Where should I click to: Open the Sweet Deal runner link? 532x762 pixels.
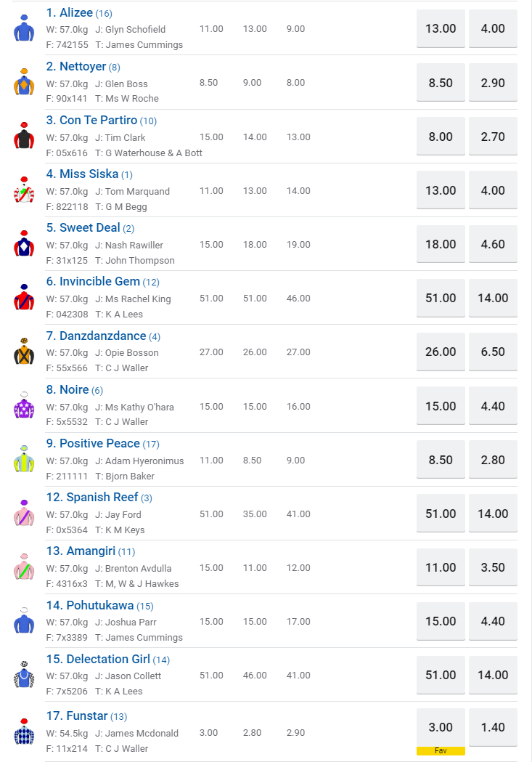click(x=90, y=228)
